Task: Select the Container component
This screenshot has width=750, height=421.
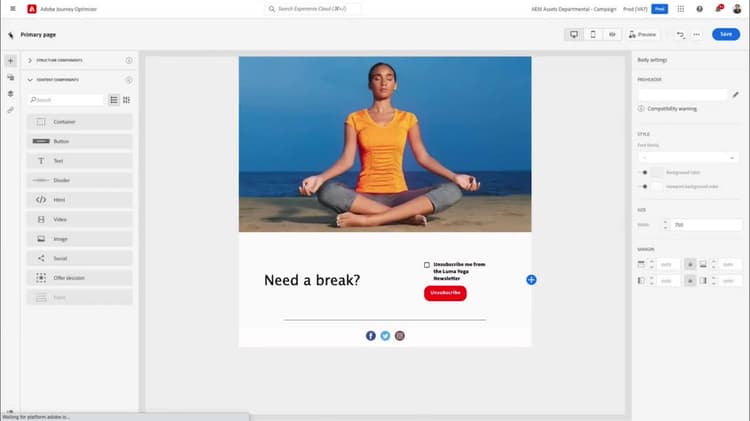Action: (x=79, y=122)
